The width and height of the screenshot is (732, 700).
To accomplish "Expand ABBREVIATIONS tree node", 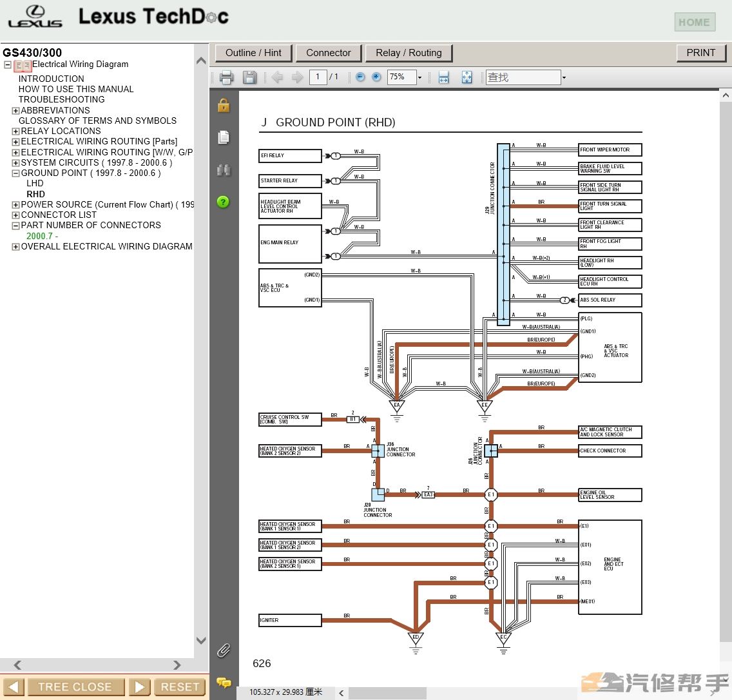I will click(15, 111).
